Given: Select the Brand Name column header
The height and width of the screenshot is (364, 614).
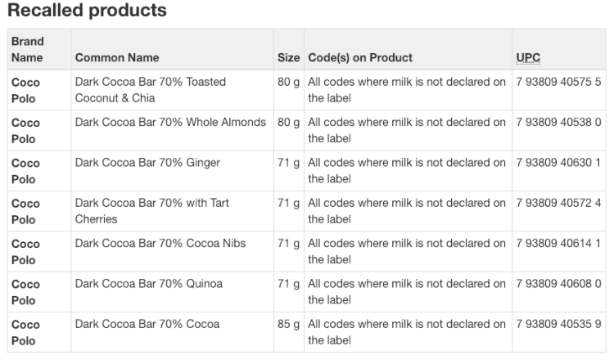Looking at the screenshot, I should tap(27, 49).
